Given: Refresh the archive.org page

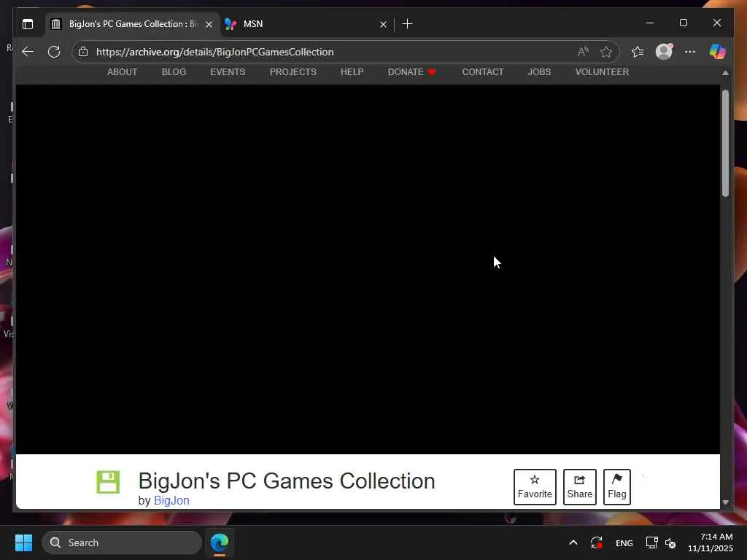Looking at the screenshot, I should click(x=54, y=52).
